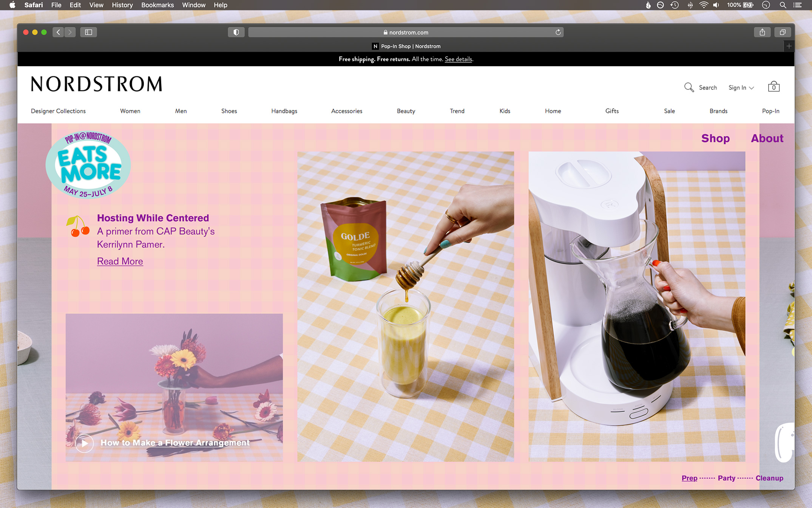
Task: Click the Eats More pop-in logo badge
Action: pyautogui.click(x=88, y=165)
